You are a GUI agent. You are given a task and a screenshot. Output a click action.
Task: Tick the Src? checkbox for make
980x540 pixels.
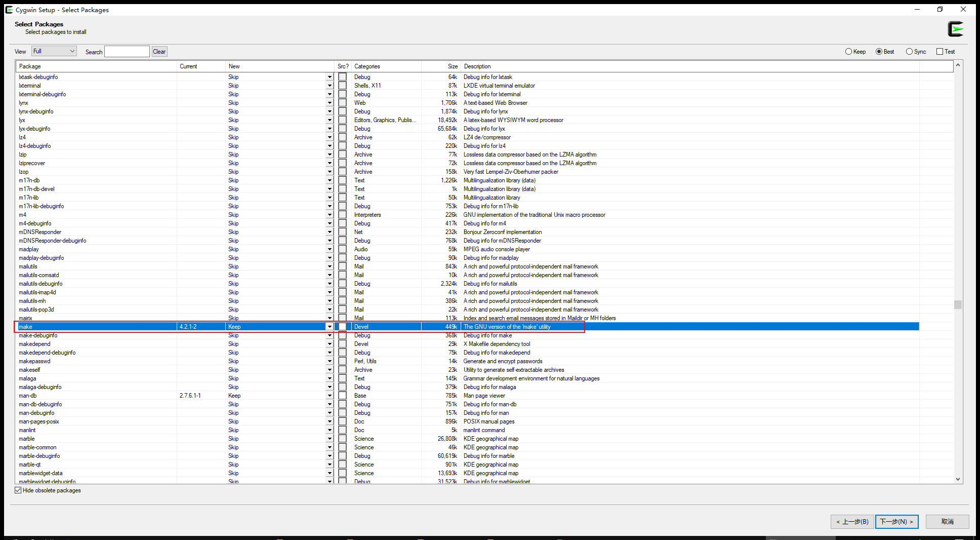(343, 327)
